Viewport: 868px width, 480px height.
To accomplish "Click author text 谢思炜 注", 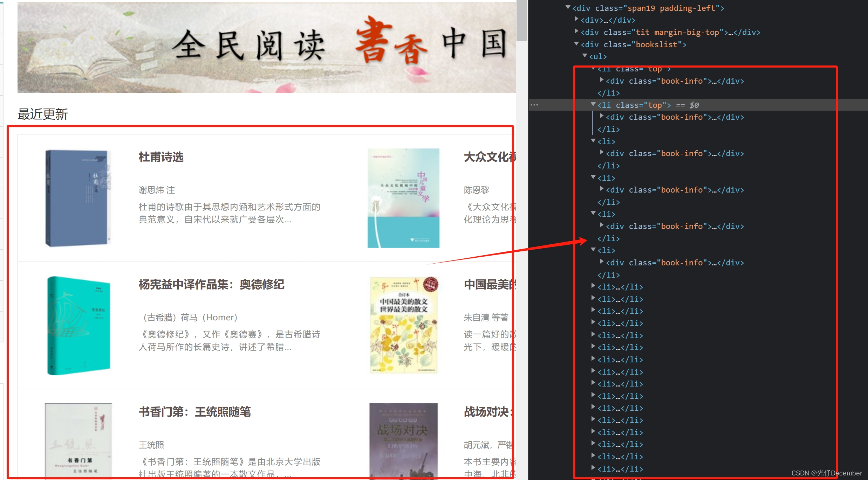I will coord(157,190).
